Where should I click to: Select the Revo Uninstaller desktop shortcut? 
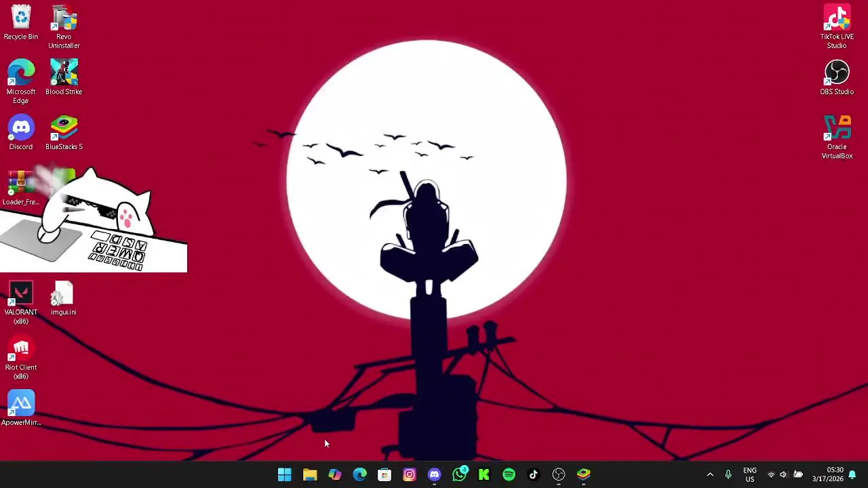click(64, 27)
